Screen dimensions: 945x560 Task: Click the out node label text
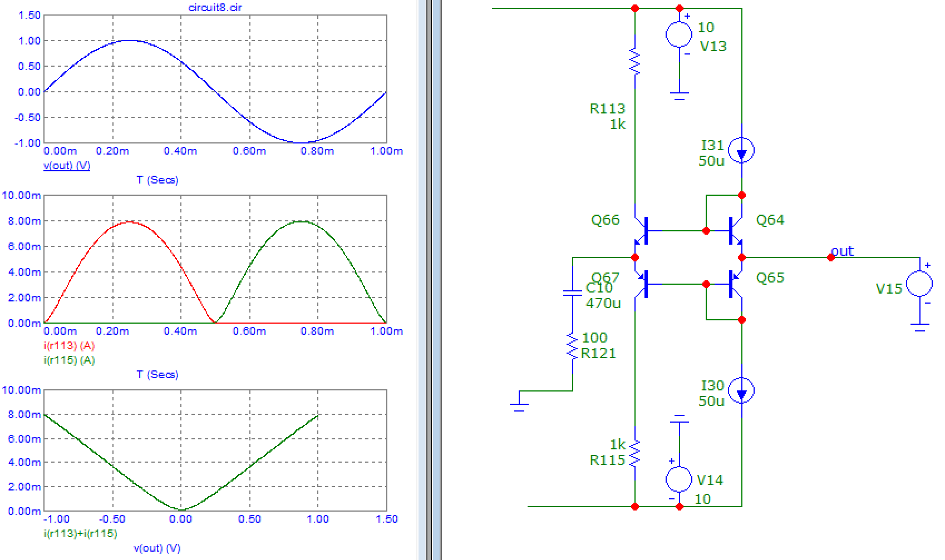click(x=842, y=251)
